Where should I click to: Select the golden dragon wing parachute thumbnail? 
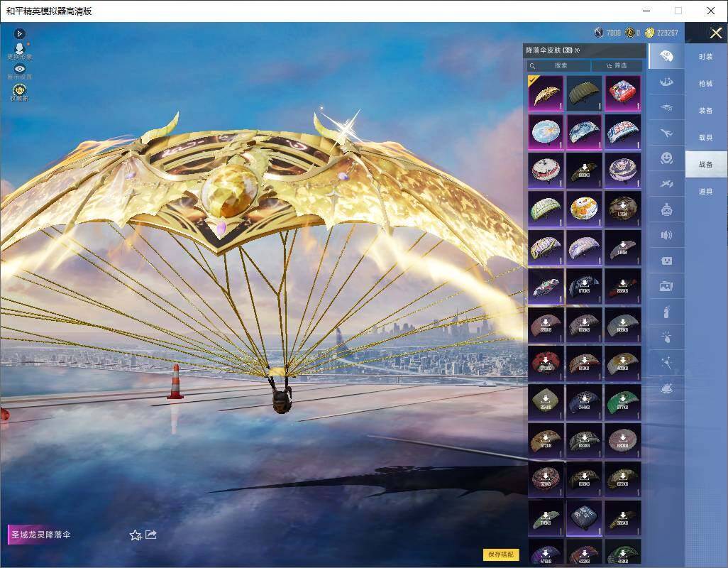tap(546, 93)
